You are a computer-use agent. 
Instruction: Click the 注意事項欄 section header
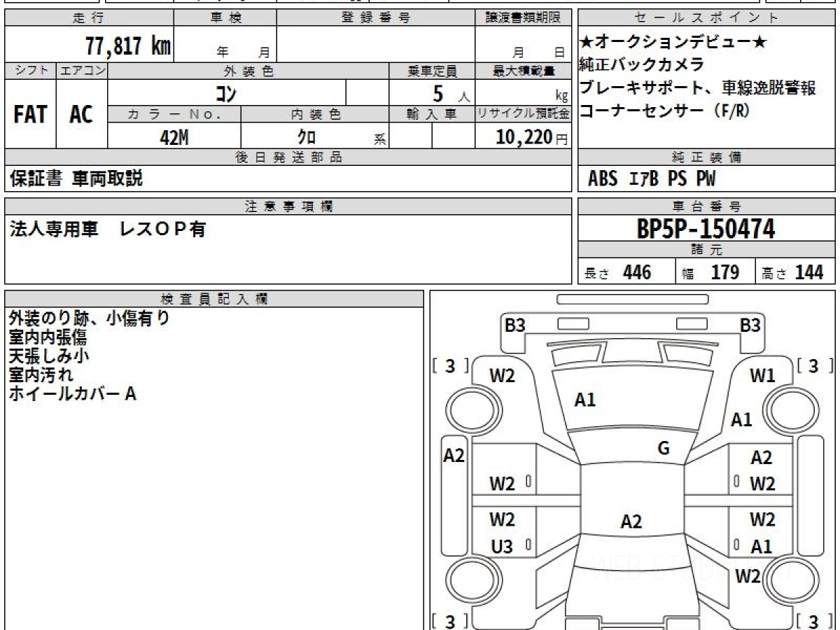288,206
